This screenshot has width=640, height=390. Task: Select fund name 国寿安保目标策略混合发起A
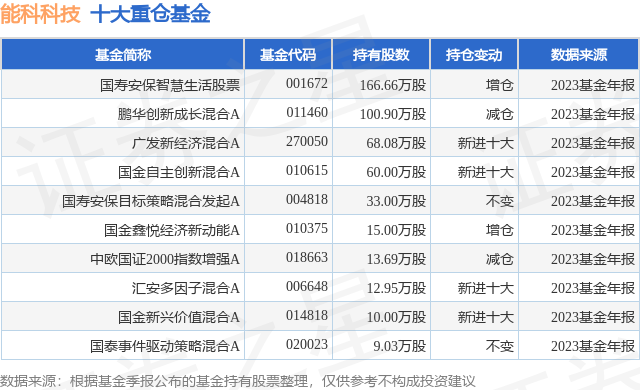pos(151,201)
